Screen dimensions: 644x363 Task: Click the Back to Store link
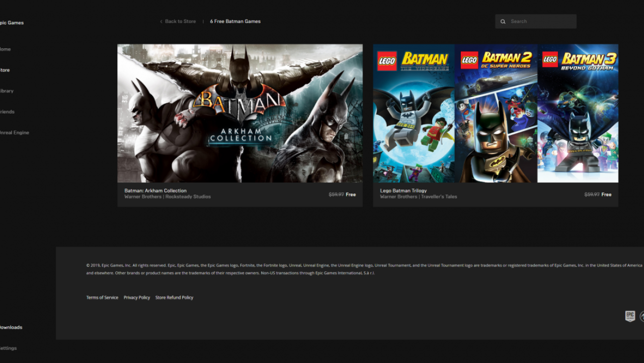(x=181, y=22)
